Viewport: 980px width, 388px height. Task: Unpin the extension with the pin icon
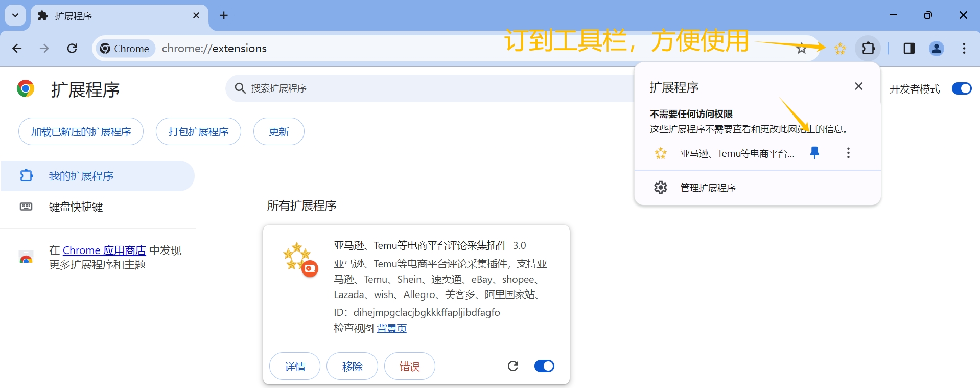[x=815, y=153]
